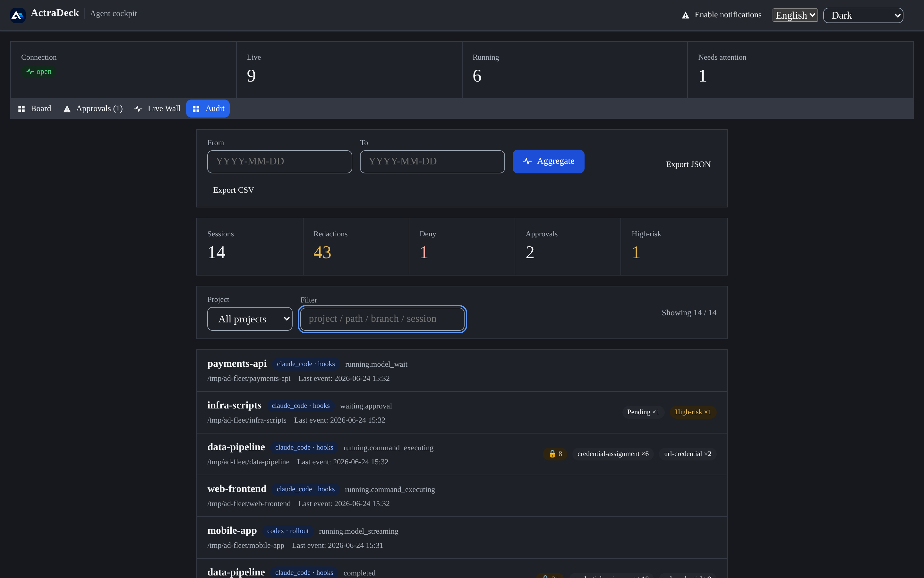The image size is (924, 578).
Task: Click the grid icon on the Board tab
Action: (x=21, y=109)
